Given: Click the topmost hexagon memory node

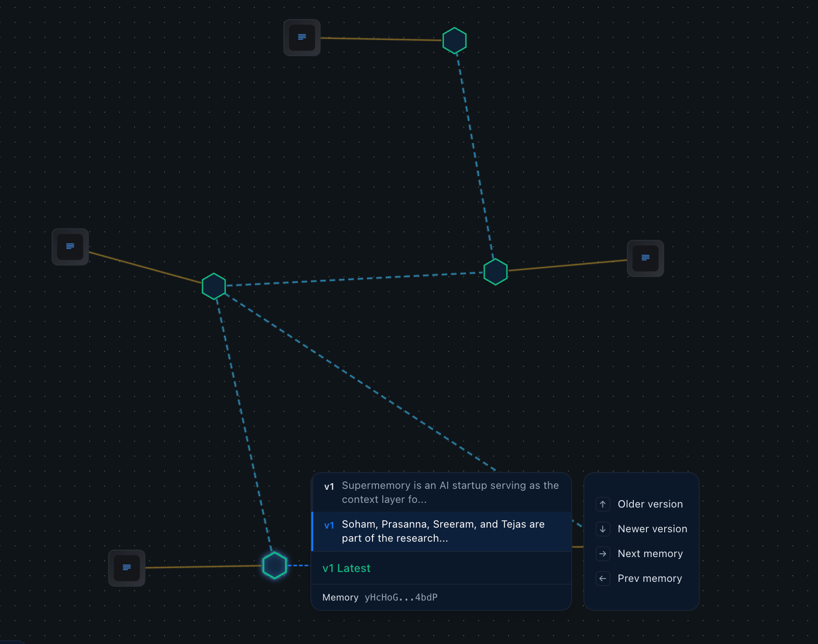Looking at the screenshot, I should (454, 41).
